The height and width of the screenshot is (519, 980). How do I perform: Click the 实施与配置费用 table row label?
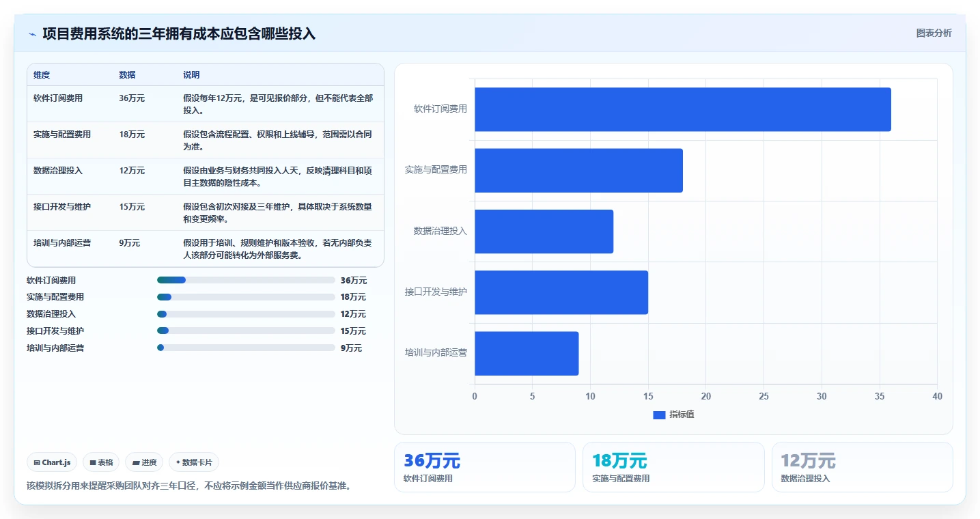tap(62, 135)
